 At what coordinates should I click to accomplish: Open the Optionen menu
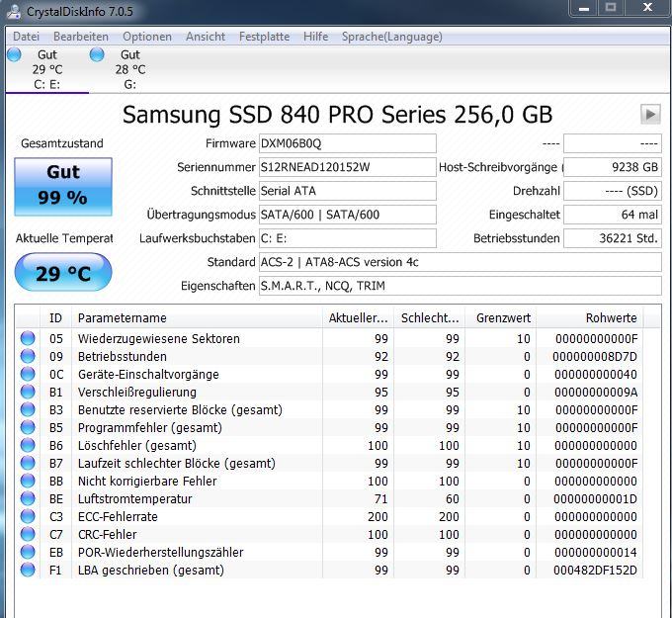[x=147, y=37]
